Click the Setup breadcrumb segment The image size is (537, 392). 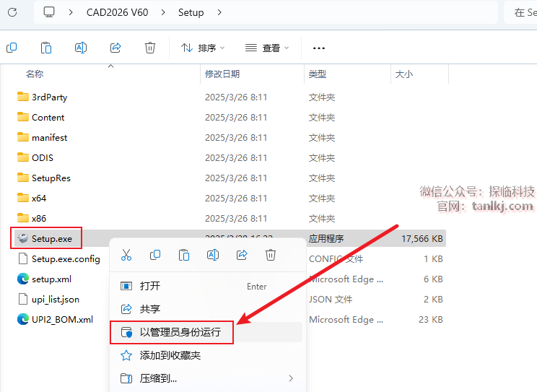click(191, 12)
